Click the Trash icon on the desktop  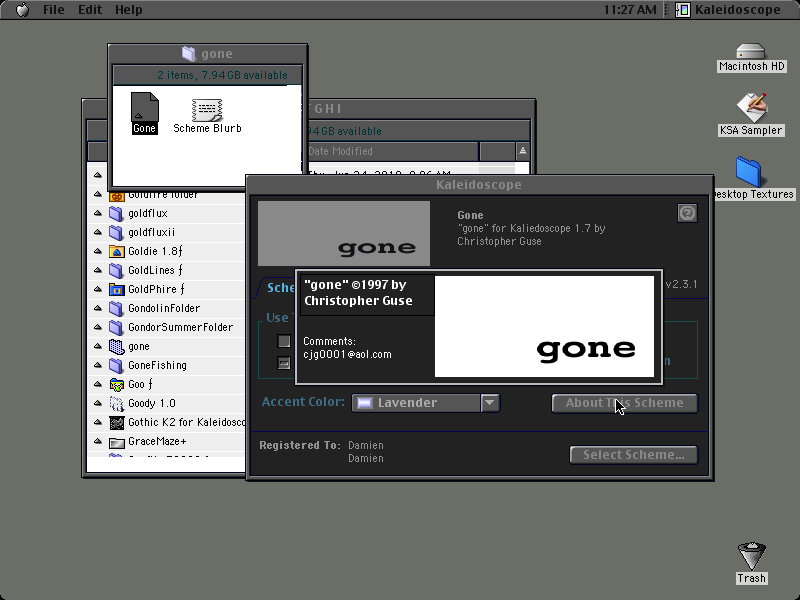pos(752,557)
